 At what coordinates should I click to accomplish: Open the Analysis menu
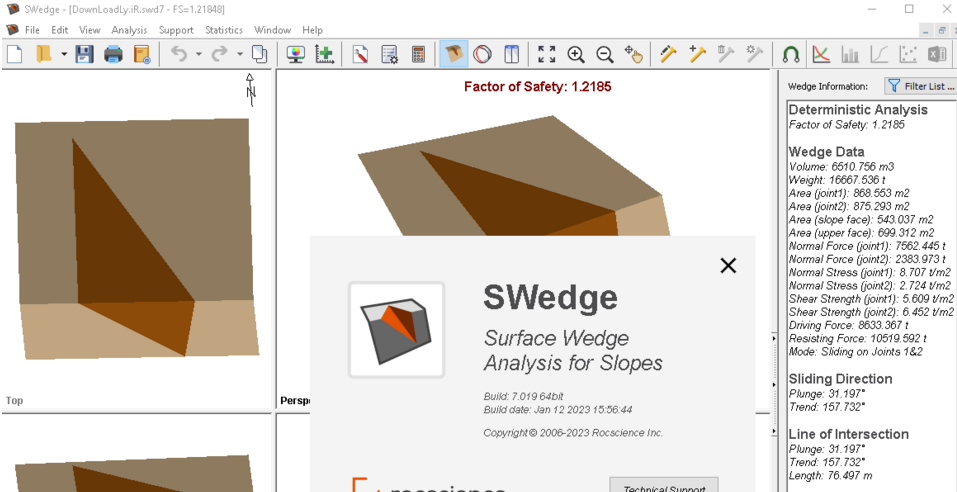tap(129, 30)
